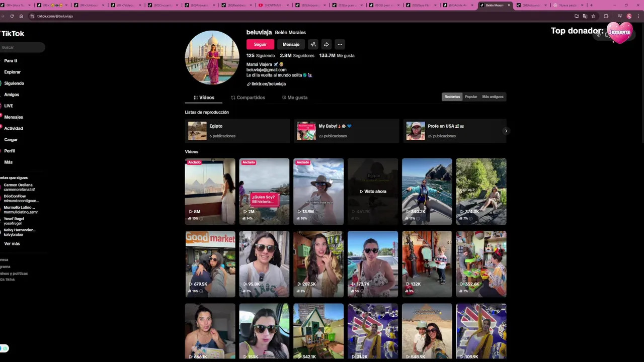Screen dimensions: 644x362
Task: Show next playlists with right arrow
Action: coord(506,131)
